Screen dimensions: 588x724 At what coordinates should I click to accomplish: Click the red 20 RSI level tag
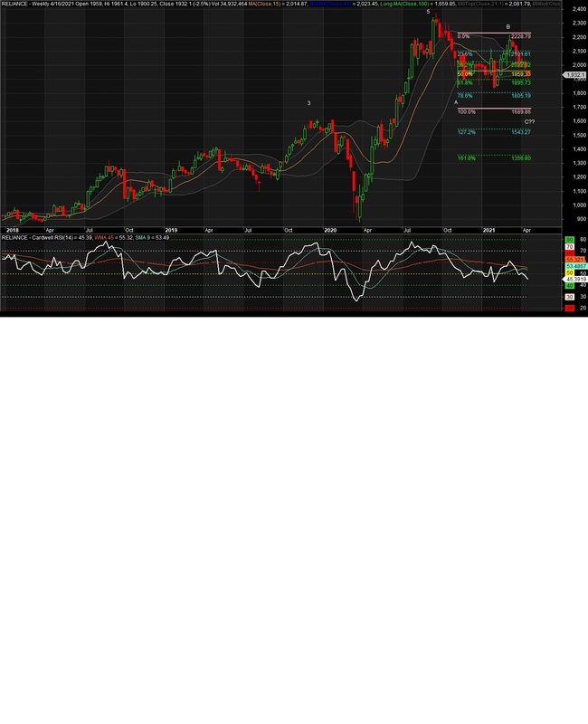(570, 308)
